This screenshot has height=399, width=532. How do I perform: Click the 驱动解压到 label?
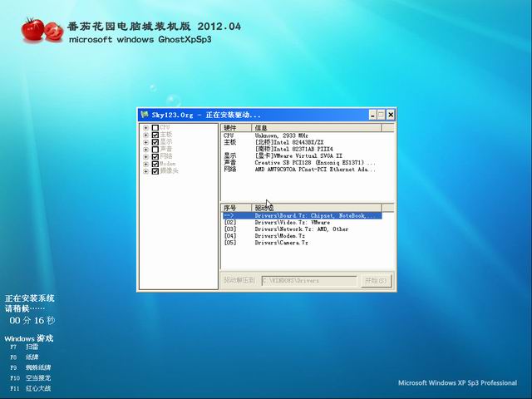click(239, 280)
